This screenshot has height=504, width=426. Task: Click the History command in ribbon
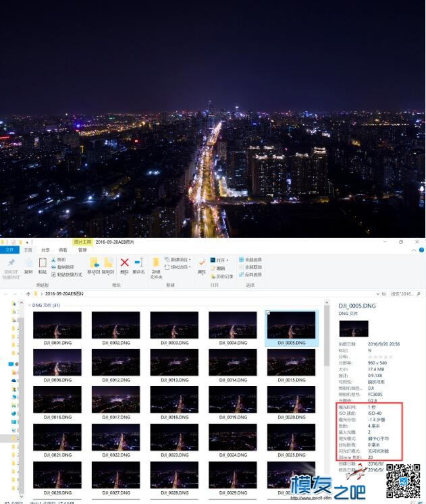tap(222, 276)
